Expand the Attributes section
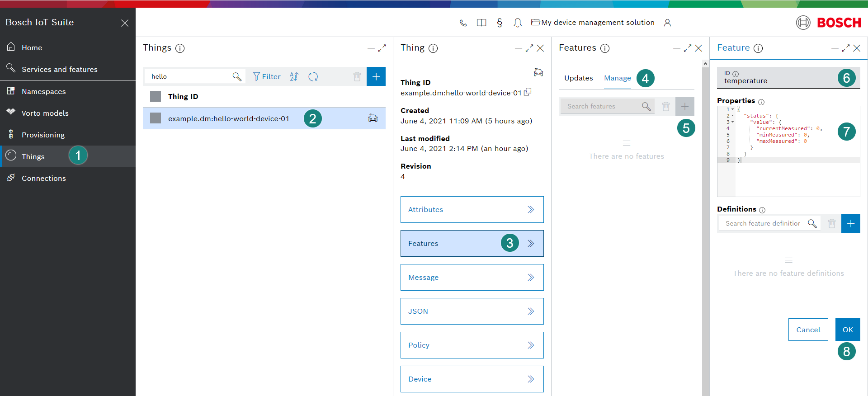Image resolution: width=868 pixels, height=396 pixels. pyautogui.click(x=472, y=209)
